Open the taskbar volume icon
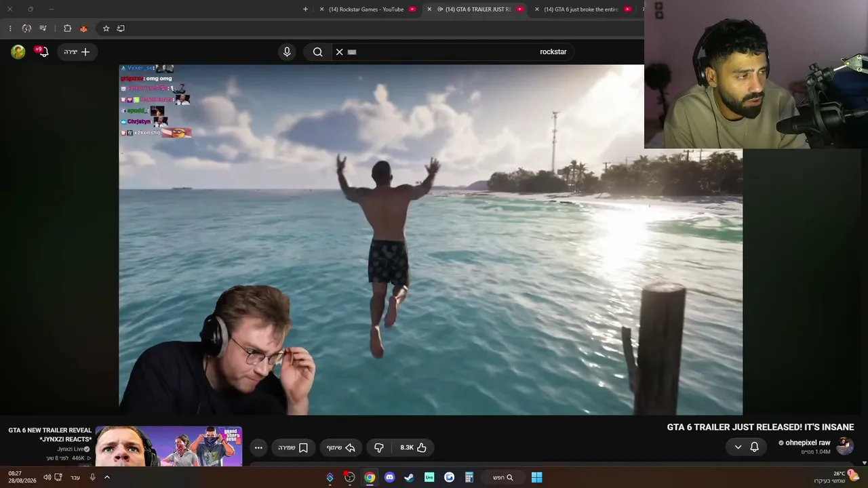The width and height of the screenshot is (868, 488). [47, 477]
